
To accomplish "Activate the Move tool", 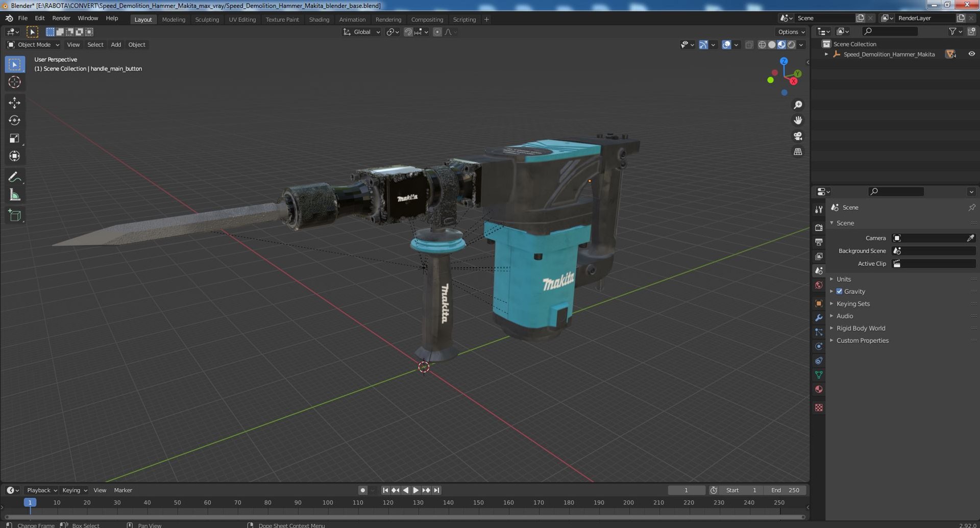I will point(14,103).
